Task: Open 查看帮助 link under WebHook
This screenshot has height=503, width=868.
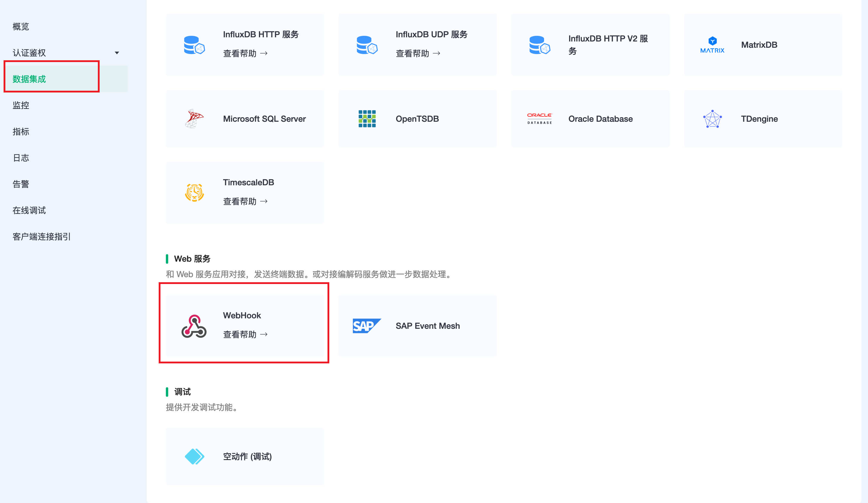Action: click(x=245, y=334)
